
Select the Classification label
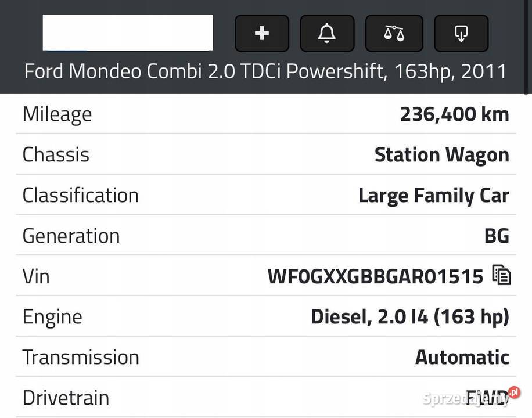coord(81,196)
